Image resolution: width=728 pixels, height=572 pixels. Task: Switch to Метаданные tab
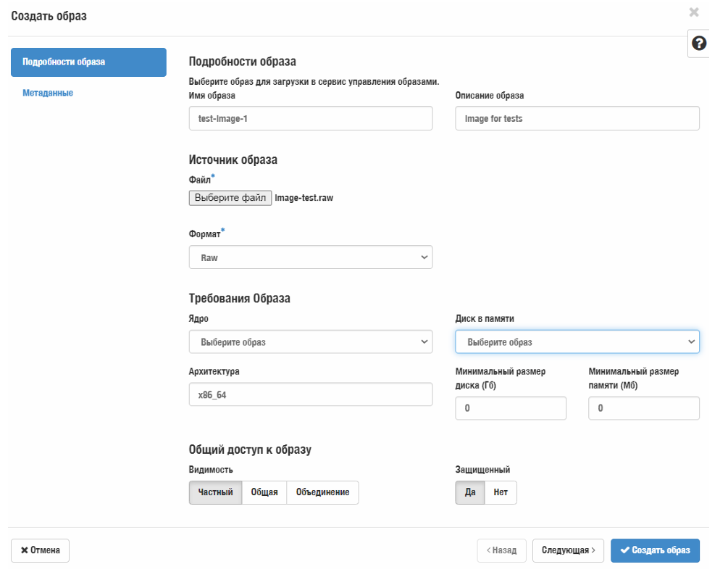click(x=48, y=93)
